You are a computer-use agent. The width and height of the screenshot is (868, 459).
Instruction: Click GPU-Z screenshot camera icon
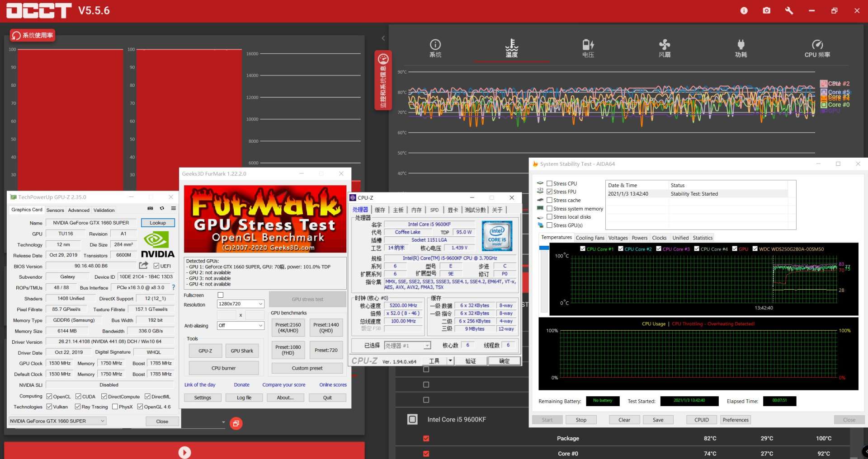[x=150, y=208]
